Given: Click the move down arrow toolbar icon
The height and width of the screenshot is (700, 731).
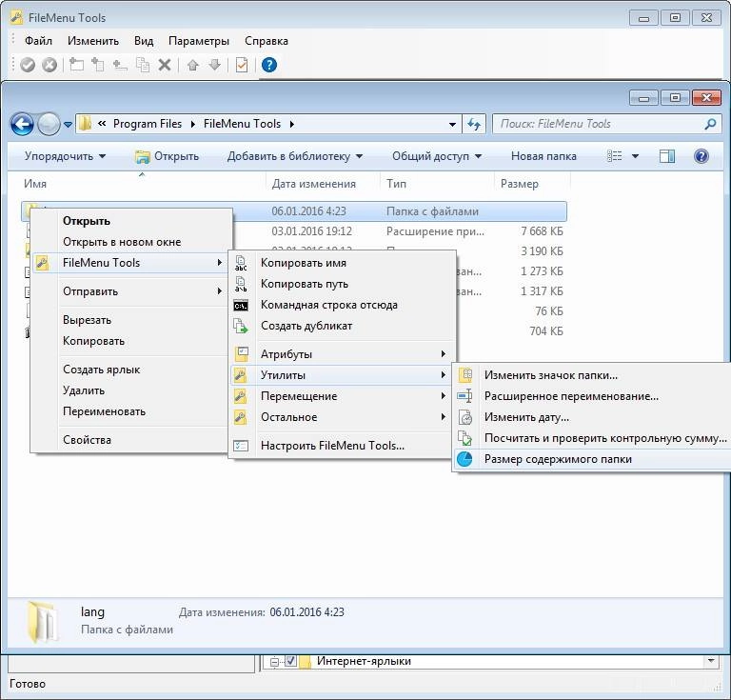Looking at the screenshot, I should [214, 65].
